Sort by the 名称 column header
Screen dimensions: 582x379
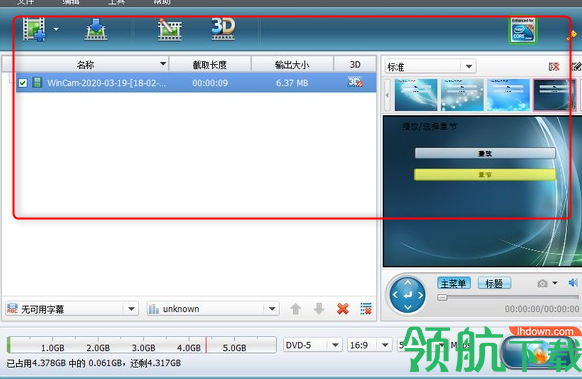(x=85, y=65)
